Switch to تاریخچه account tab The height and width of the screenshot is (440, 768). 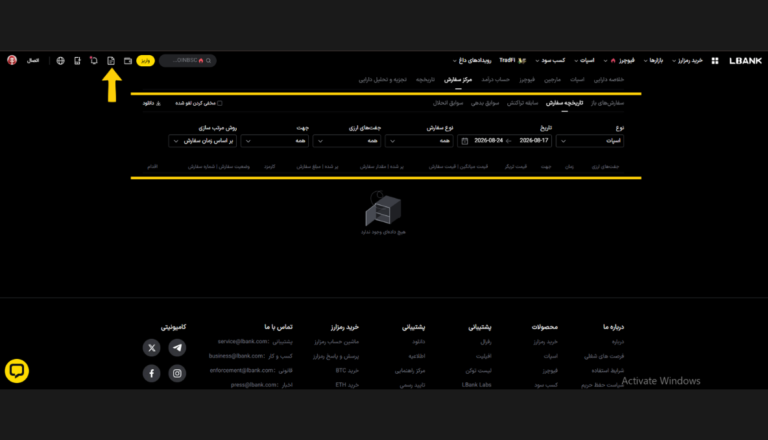[x=425, y=79]
